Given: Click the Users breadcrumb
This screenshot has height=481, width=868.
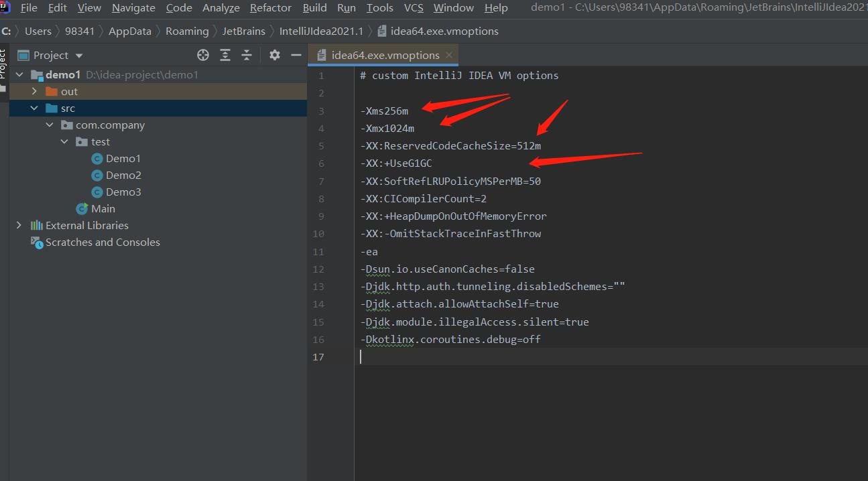Looking at the screenshot, I should pos(38,31).
